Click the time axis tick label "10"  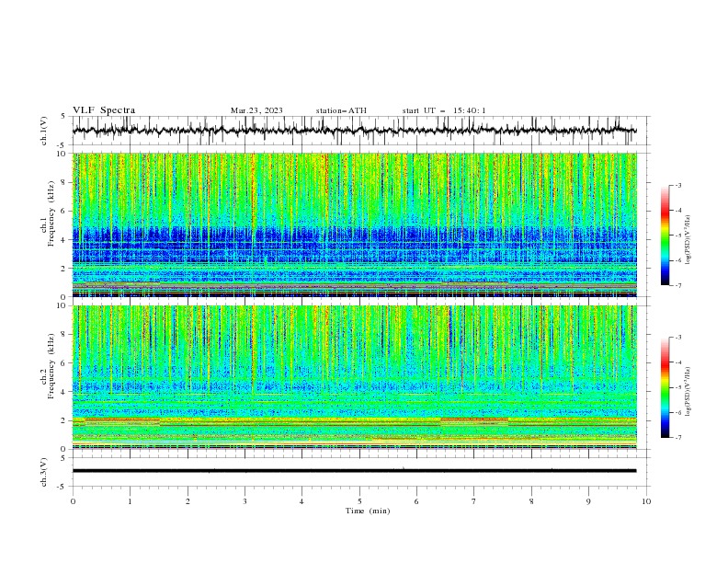[x=646, y=501]
